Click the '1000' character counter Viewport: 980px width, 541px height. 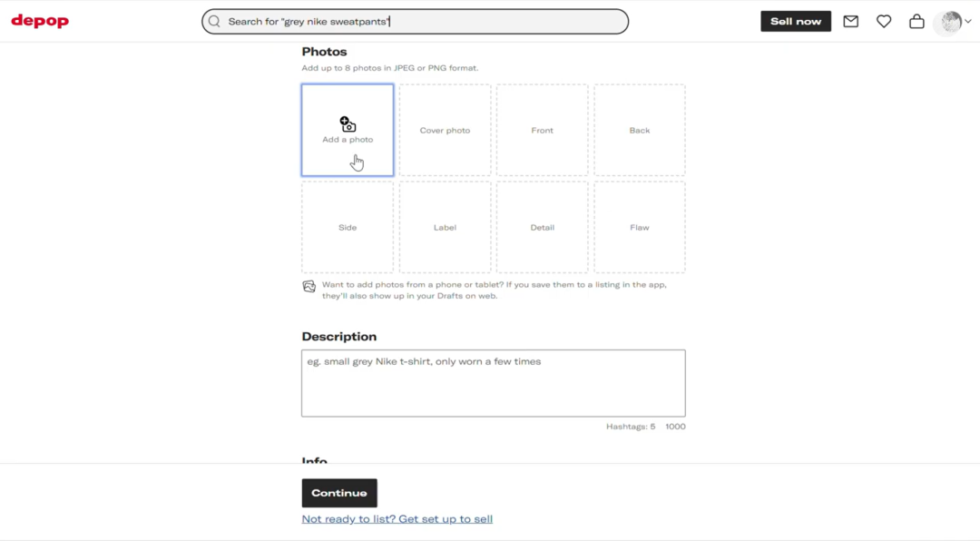pyautogui.click(x=675, y=427)
